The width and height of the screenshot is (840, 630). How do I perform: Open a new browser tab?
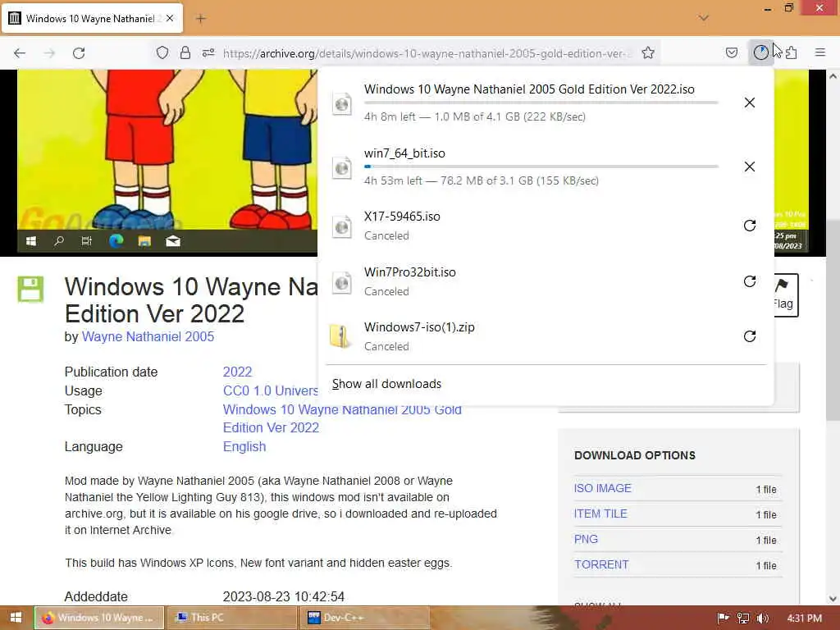(x=200, y=19)
